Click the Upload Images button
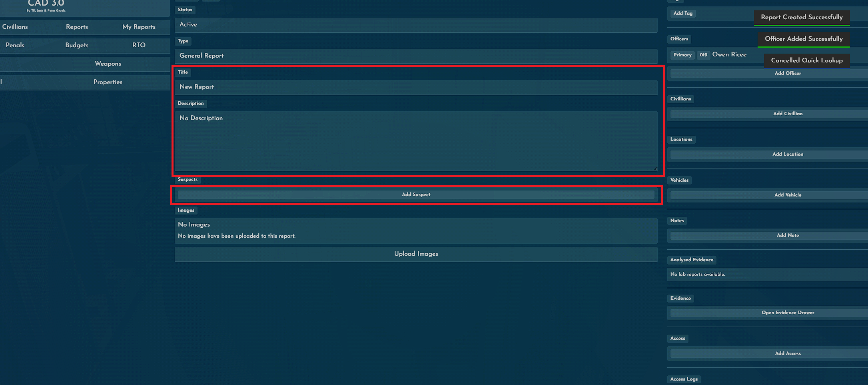The width and height of the screenshot is (868, 385). 416,254
